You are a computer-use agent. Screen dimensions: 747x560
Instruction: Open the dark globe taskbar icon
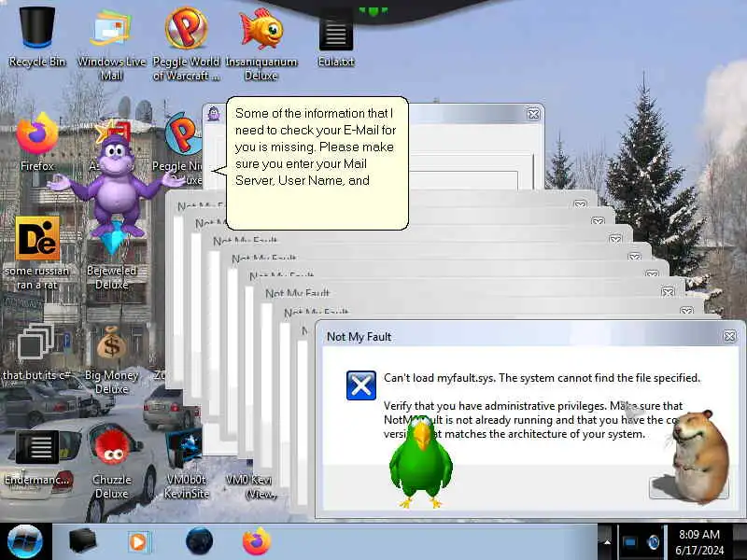coord(199,541)
